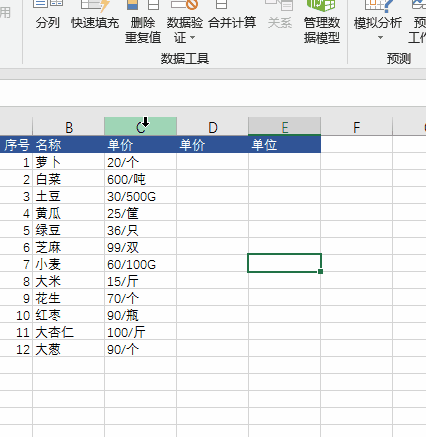Click the cell with 30/500G
The height and width of the screenshot is (437, 426).
(140, 196)
